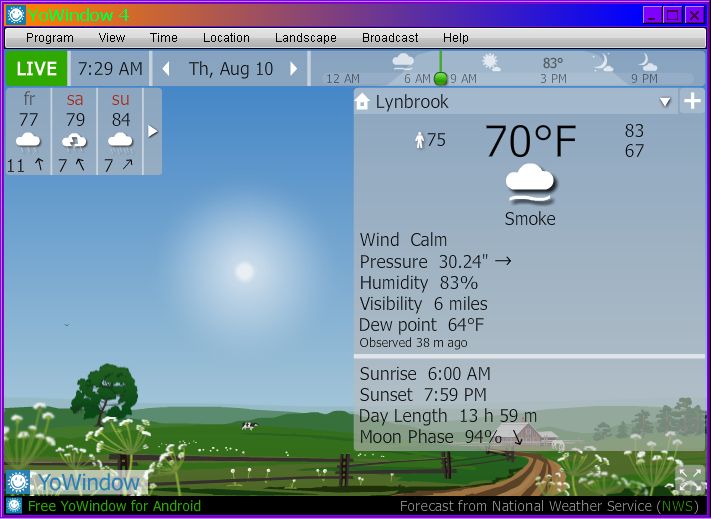This screenshot has width=711, height=519.
Task: Open the Time menu
Action: click(x=163, y=38)
